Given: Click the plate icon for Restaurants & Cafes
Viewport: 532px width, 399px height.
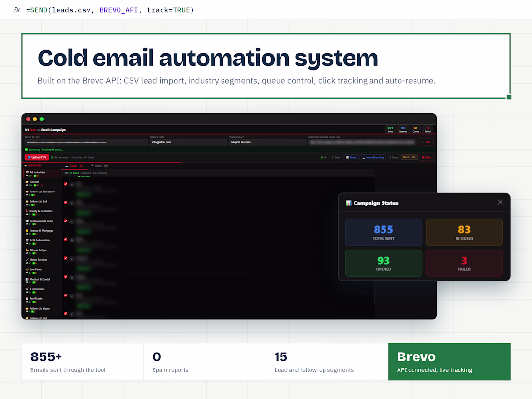Looking at the screenshot, I should coord(27,221).
